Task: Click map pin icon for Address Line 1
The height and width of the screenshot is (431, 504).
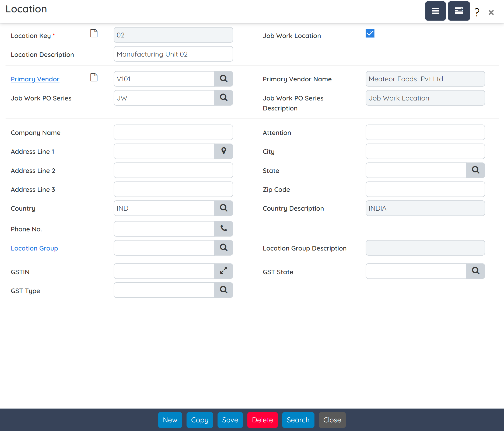Action: 223,151
